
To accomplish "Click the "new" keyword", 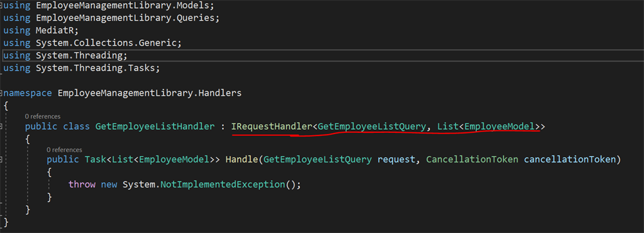I will click(x=109, y=185).
